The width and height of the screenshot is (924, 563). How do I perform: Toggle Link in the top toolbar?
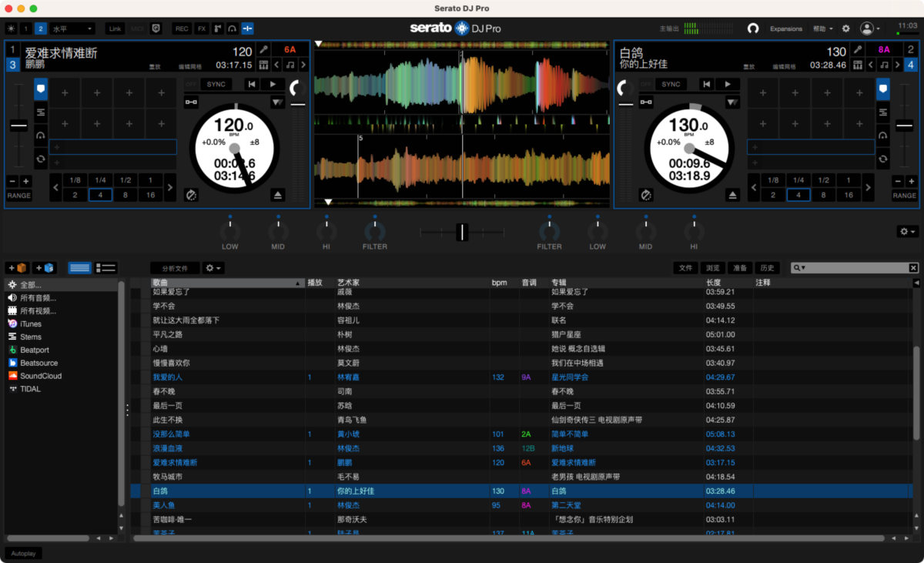[x=115, y=28]
